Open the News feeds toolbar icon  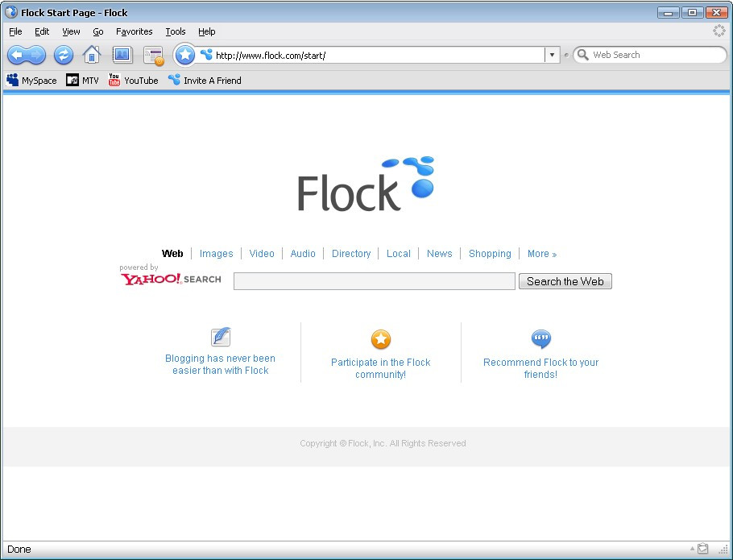pos(153,56)
